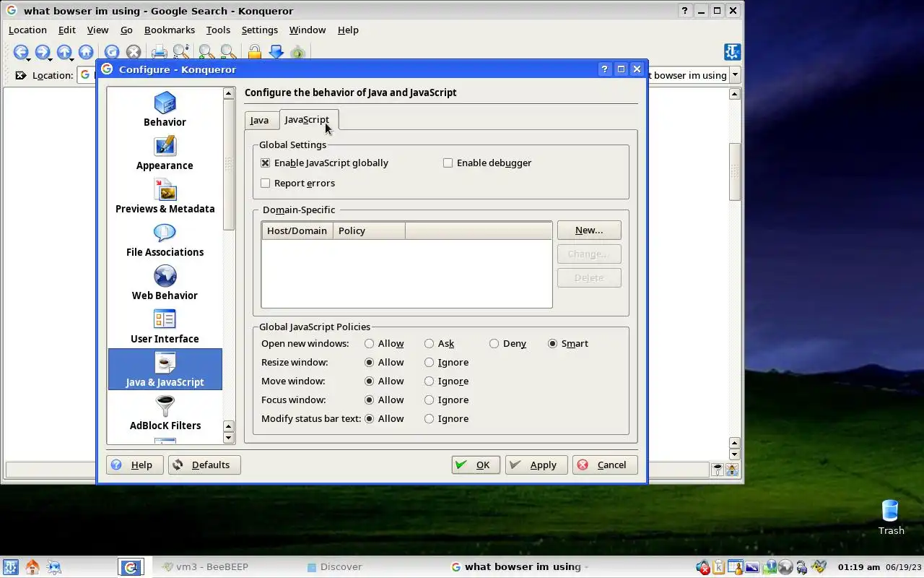Screen dimensions: 924x578
Task: Enable the debugger checkbox
Action: 448,163
